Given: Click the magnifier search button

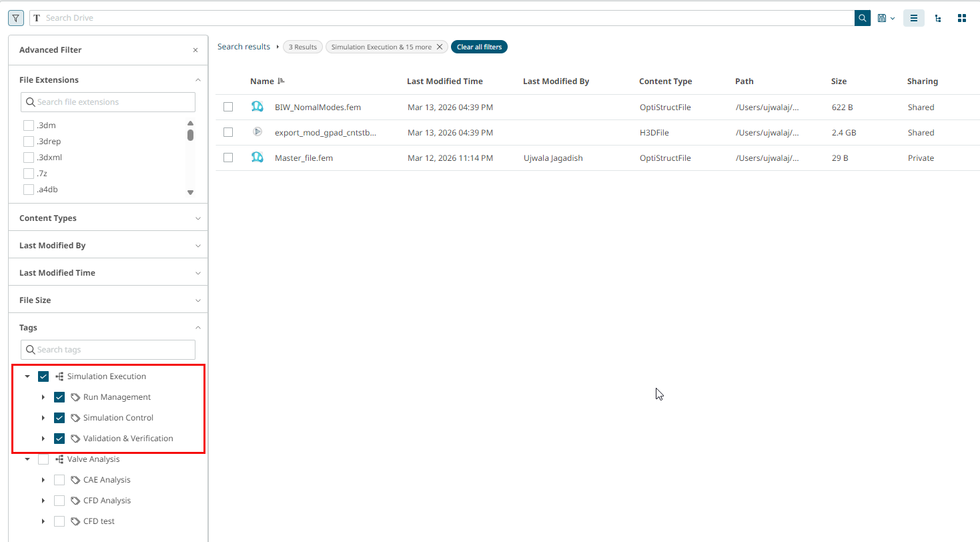Looking at the screenshot, I should [863, 18].
